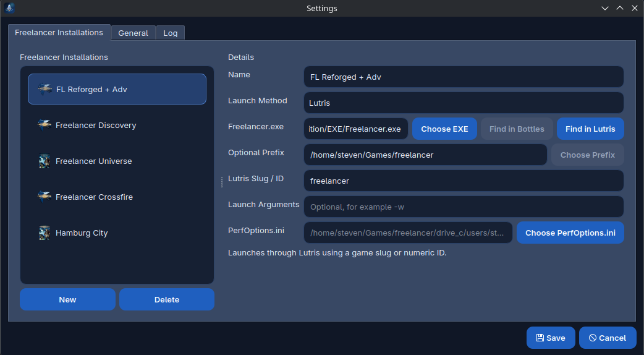
Task: Click the Freelancer Universe list icon
Action: (x=44, y=161)
